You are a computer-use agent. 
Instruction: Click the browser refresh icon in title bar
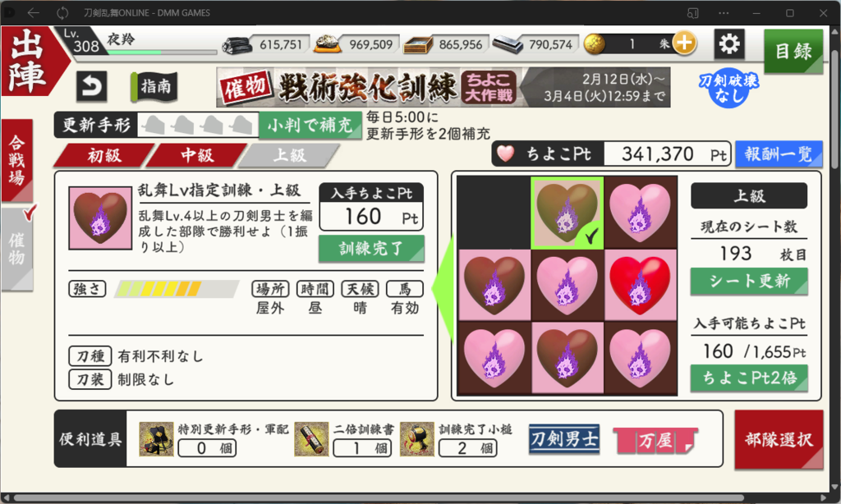click(x=62, y=13)
